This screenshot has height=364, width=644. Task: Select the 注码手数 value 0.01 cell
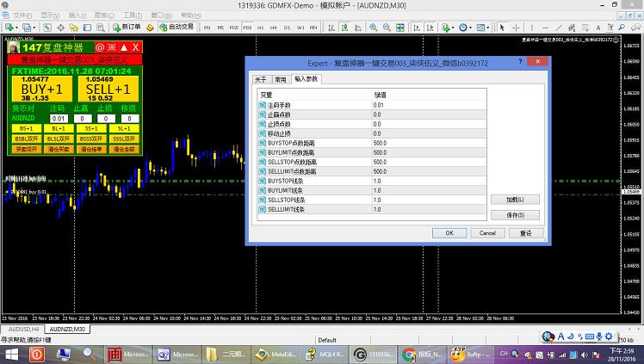click(429, 105)
